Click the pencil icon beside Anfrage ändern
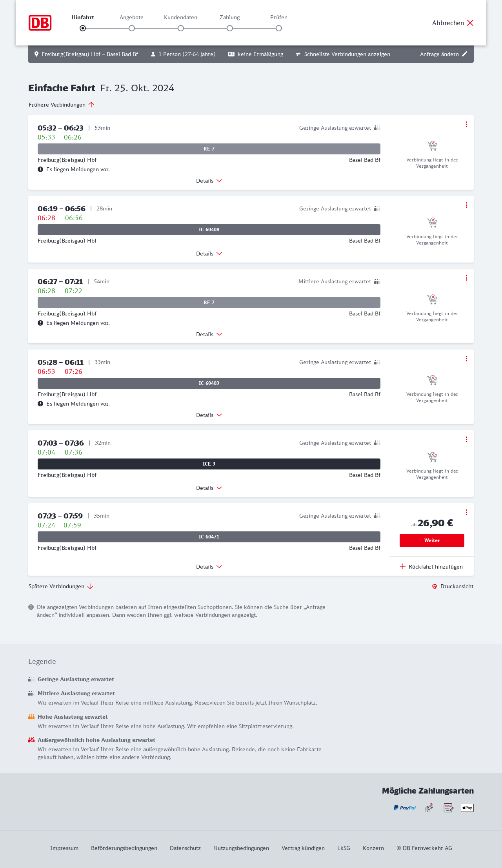Screen dimensions: 502x868 (x=465, y=54)
